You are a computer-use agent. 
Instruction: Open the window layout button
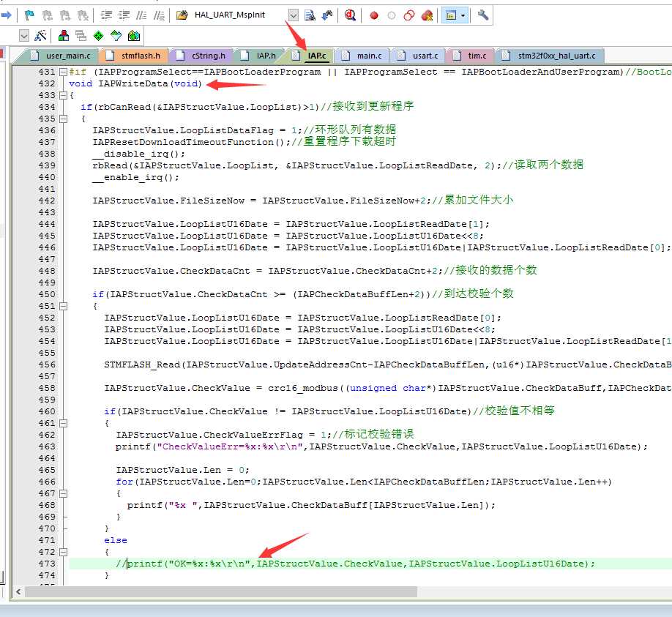click(450, 16)
